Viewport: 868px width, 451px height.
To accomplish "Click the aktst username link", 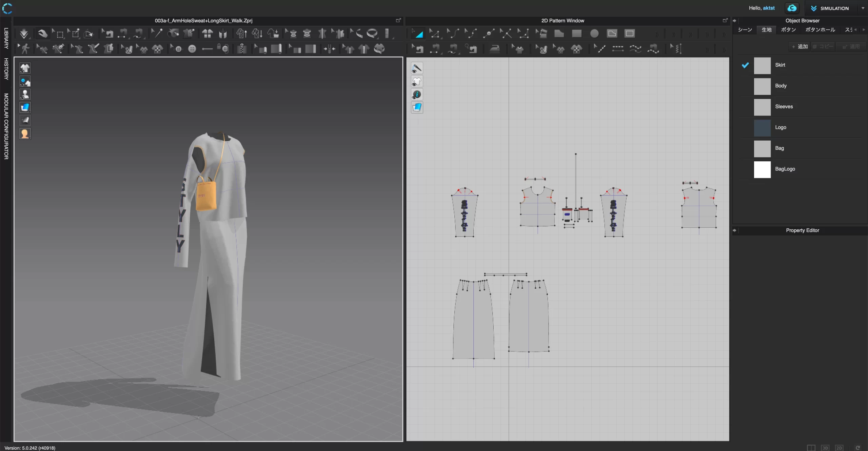I will [x=768, y=8].
